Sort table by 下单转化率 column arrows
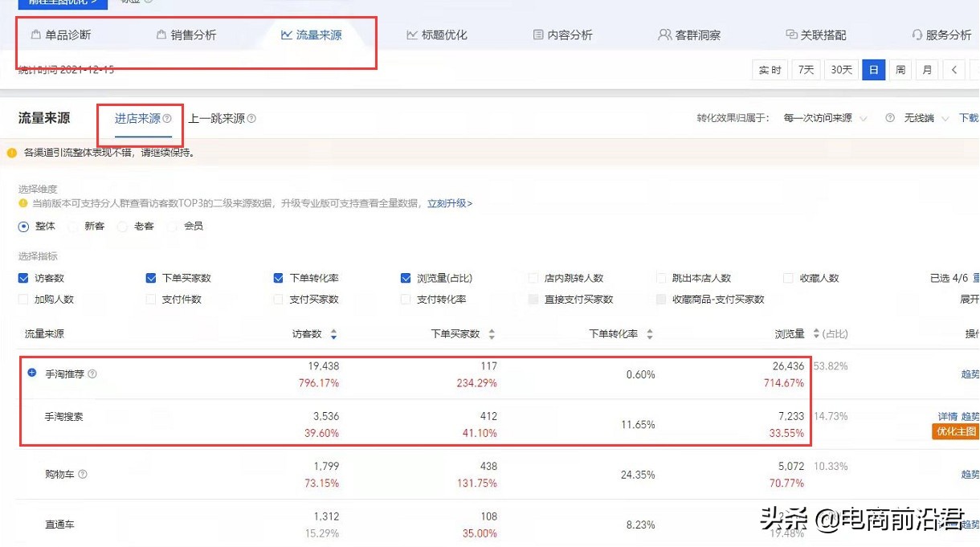The height and width of the screenshot is (547, 980). [x=650, y=334]
